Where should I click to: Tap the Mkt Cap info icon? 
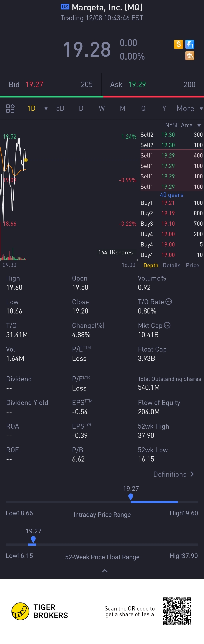[167, 325]
